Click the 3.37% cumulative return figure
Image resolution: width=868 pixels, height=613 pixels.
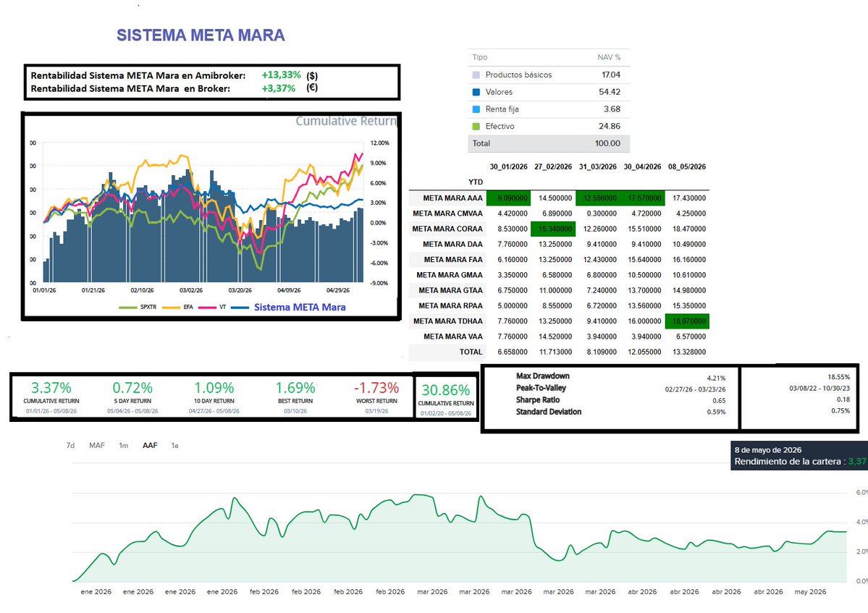51,388
